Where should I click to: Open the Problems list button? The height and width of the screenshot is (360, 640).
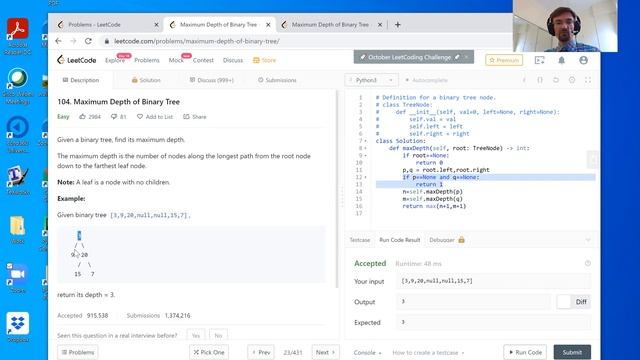click(78, 352)
